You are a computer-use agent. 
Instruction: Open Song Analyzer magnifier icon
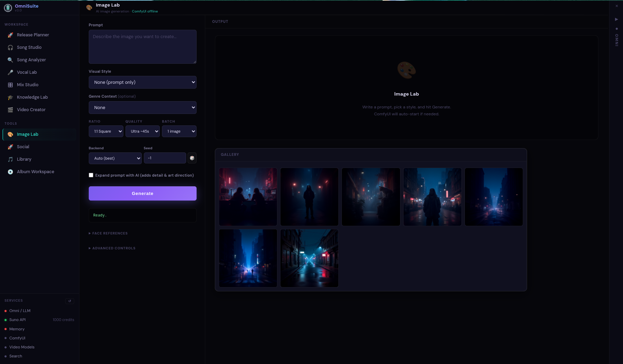tap(10, 60)
